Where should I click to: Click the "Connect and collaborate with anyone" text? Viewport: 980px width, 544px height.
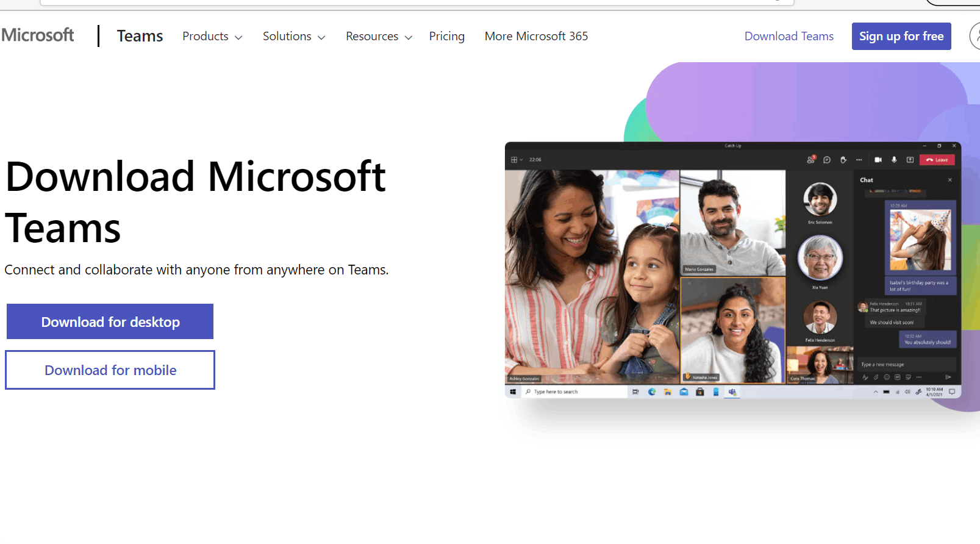point(196,270)
